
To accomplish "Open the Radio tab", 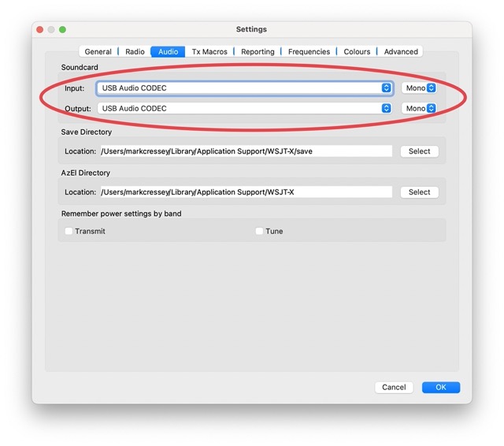I will [x=135, y=52].
